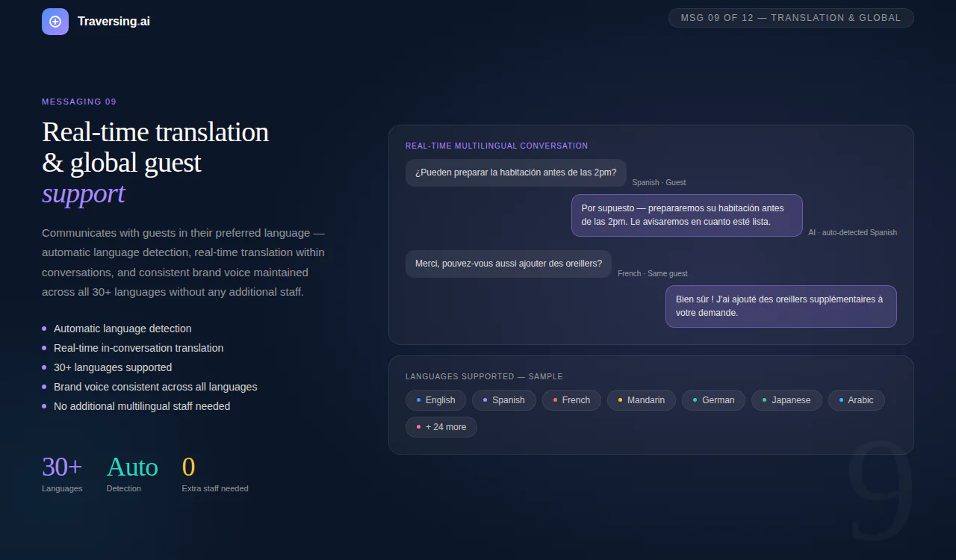
Task: Click the 'MESSAGING 09' label
Action: [x=79, y=102]
